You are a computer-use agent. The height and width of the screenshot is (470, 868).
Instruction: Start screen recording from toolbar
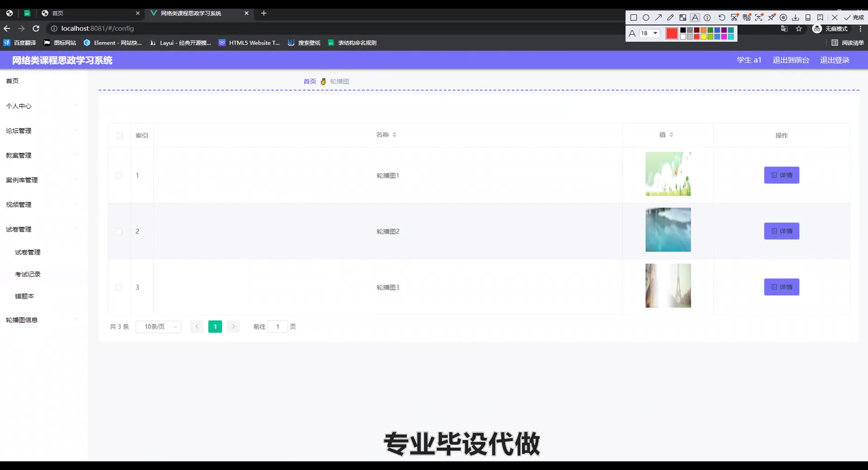tap(783, 18)
